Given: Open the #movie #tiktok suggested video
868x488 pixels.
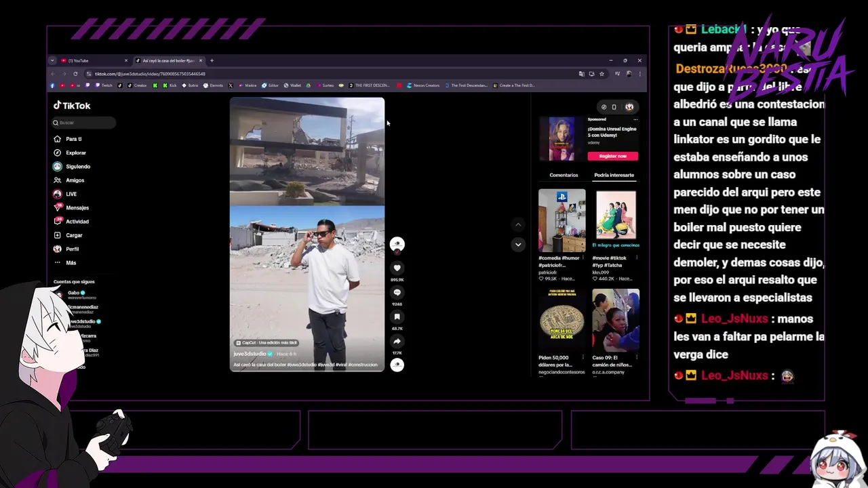Looking at the screenshot, I should (616, 221).
